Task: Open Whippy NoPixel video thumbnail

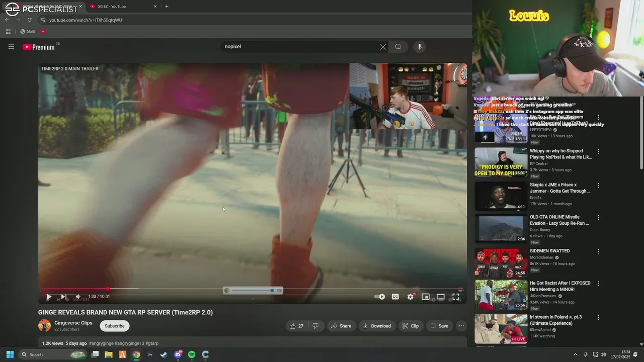Action: click(x=501, y=162)
